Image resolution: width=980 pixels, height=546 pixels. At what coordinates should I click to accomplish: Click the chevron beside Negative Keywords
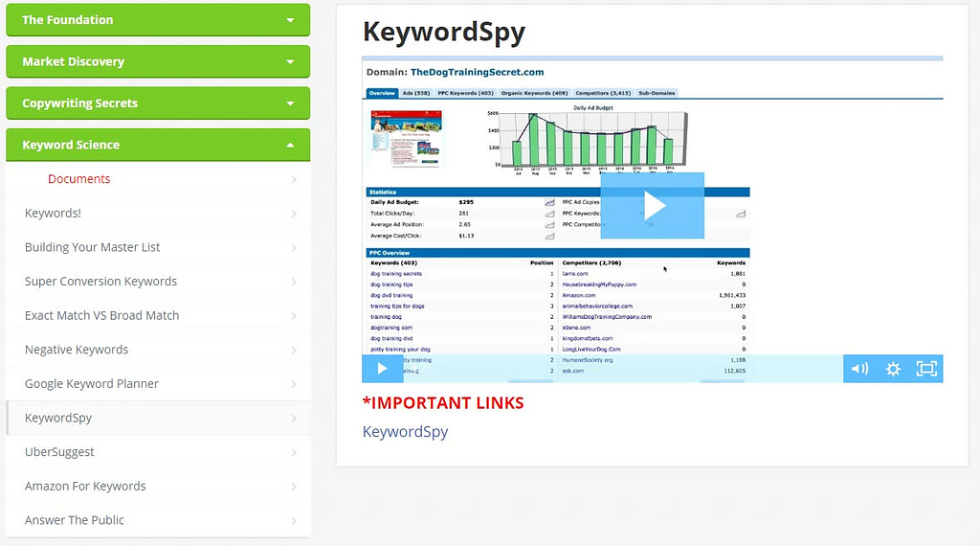[294, 351]
